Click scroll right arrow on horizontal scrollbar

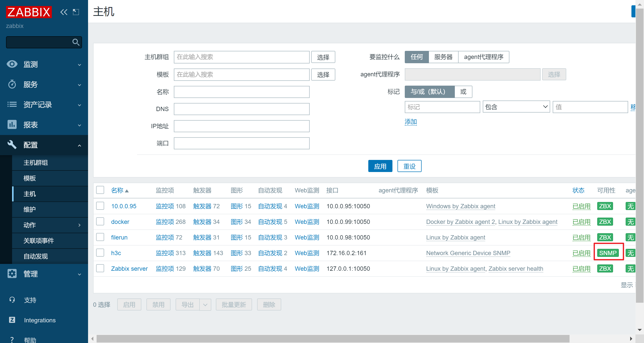click(x=631, y=339)
